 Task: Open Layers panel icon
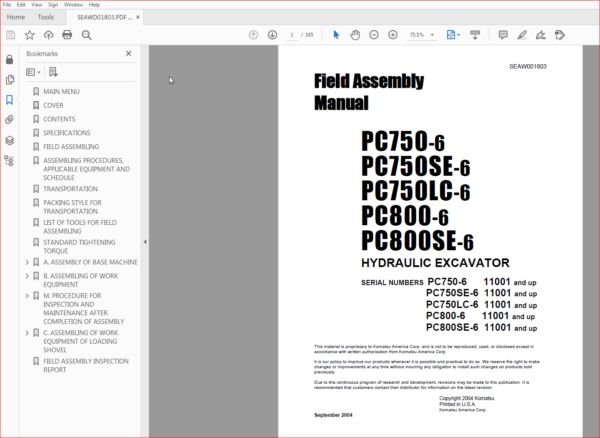pos(10,140)
